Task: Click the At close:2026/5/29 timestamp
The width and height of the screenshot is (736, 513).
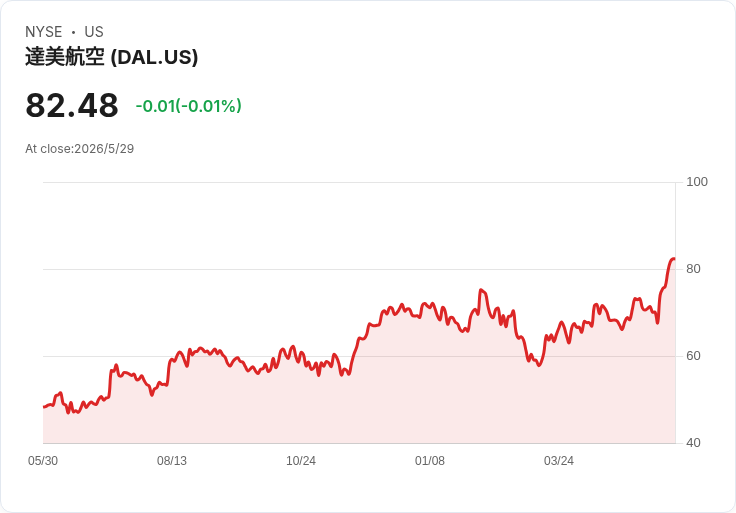Action: click(79, 149)
